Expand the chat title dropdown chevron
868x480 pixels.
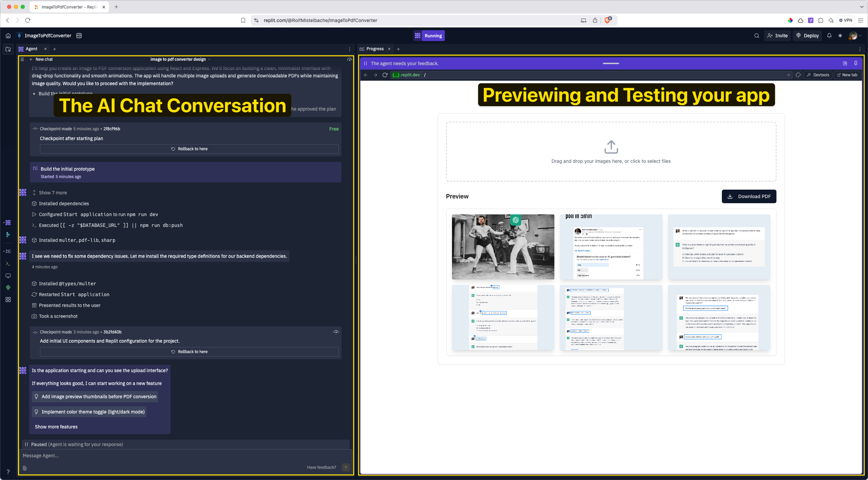click(x=209, y=59)
